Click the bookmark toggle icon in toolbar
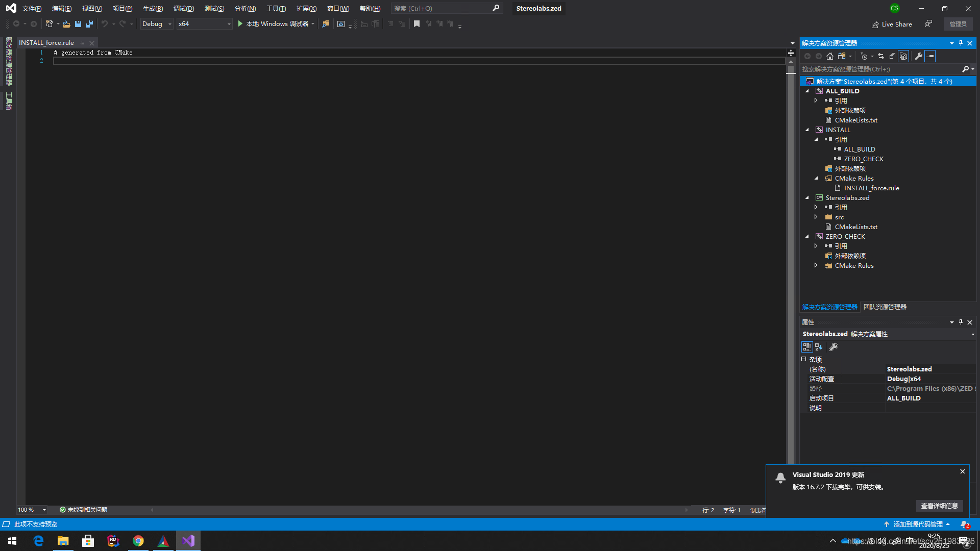Image resolution: width=980 pixels, height=551 pixels. click(x=416, y=24)
